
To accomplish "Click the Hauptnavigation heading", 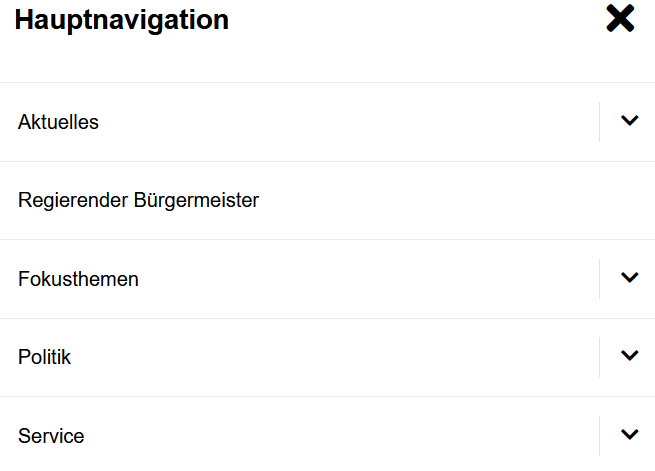I will [x=121, y=19].
